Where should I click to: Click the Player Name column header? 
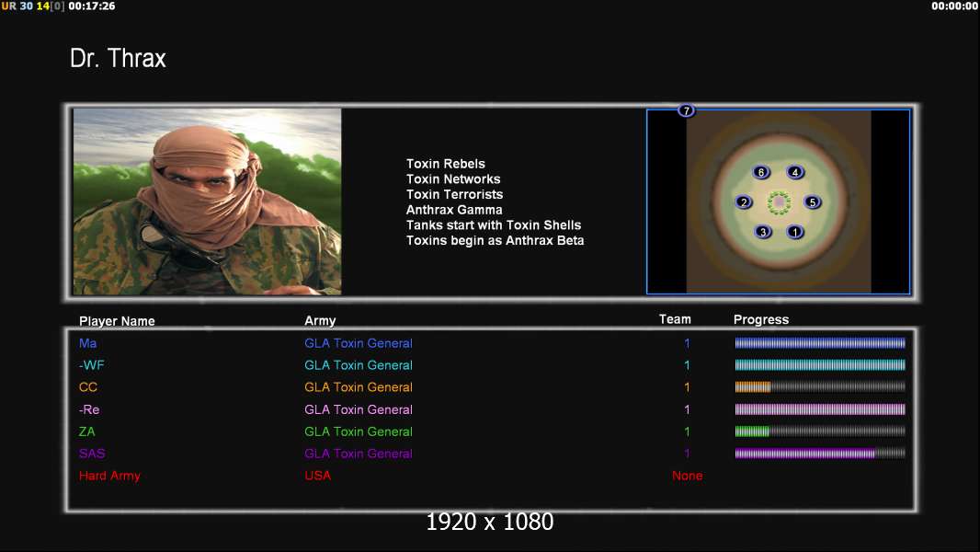pyautogui.click(x=117, y=321)
